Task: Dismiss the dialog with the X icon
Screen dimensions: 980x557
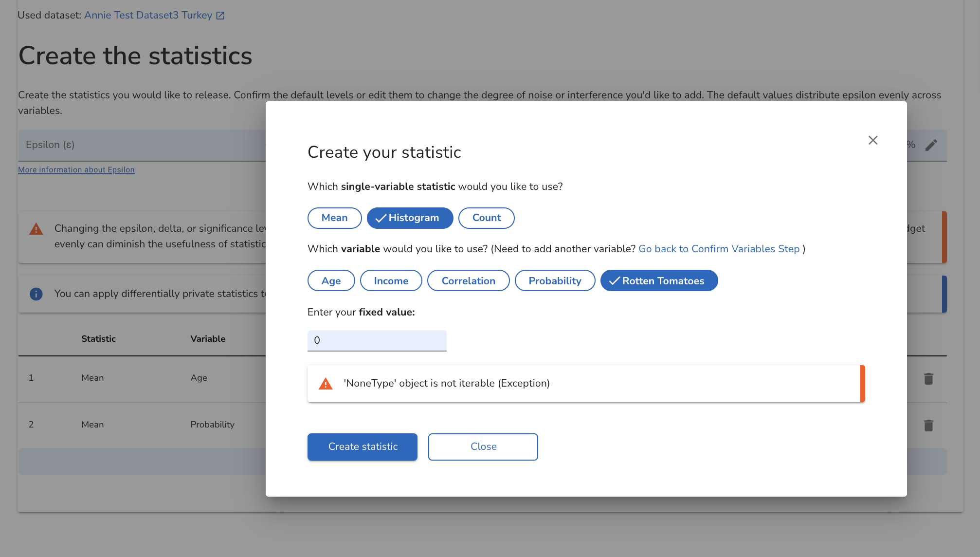Action: tap(872, 140)
